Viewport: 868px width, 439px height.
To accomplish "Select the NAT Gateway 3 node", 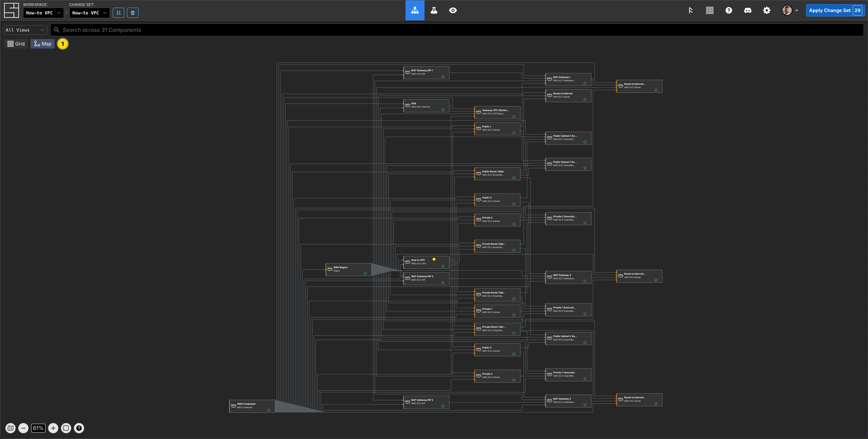I will tap(568, 278).
